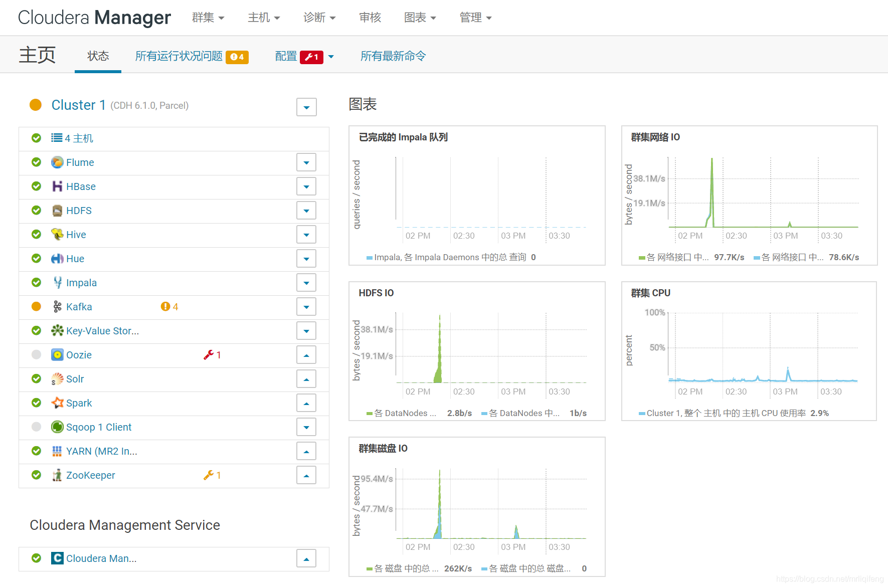Viewport: 888px width, 588px height.
Task: Click the Key-Value Store icon
Action: tap(57, 331)
